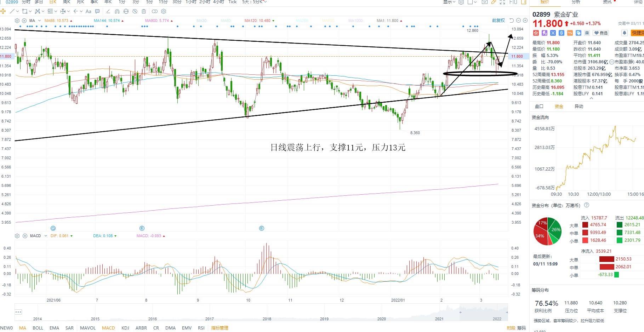Remove the MA indicator with its X icon
This screenshot has width=644, height=332.
[25, 21]
